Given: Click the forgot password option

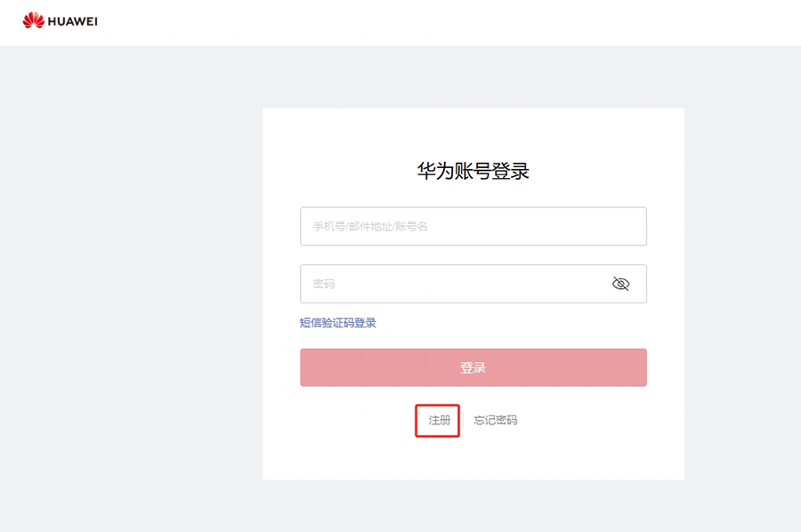Looking at the screenshot, I should click(498, 419).
